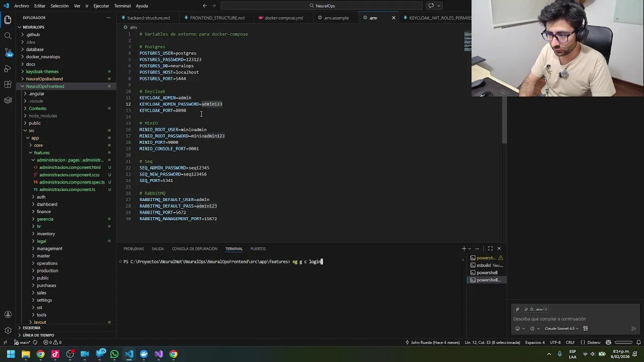Open the Accounts icon in activity bar
644x362 pixels.
pyautogui.click(x=8, y=314)
